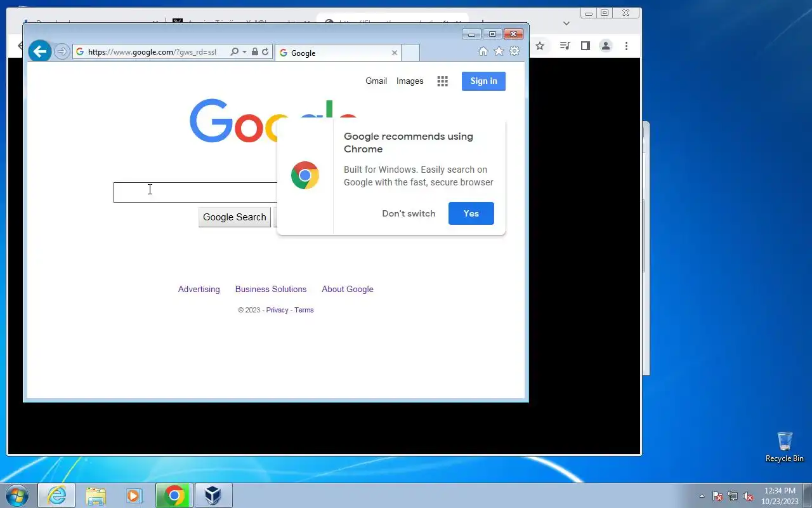Open the Business Solutions footer link
This screenshot has height=508, width=812.
click(x=271, y=289)
